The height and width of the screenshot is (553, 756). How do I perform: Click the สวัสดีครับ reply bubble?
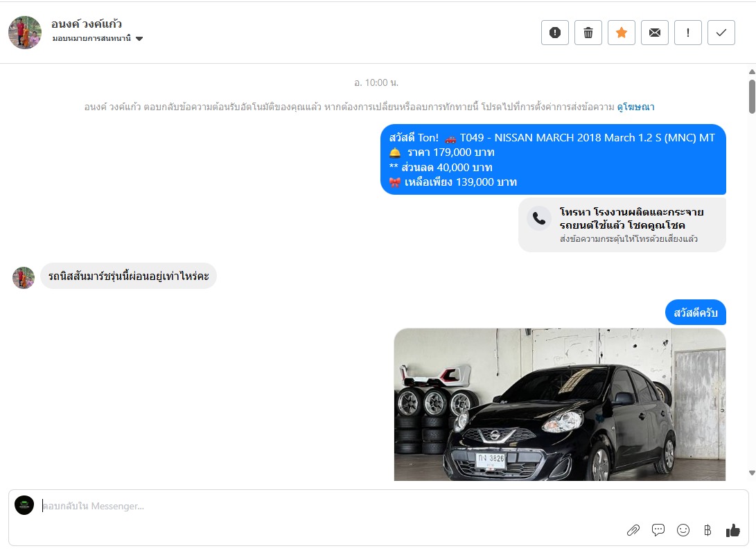point(696,313)
